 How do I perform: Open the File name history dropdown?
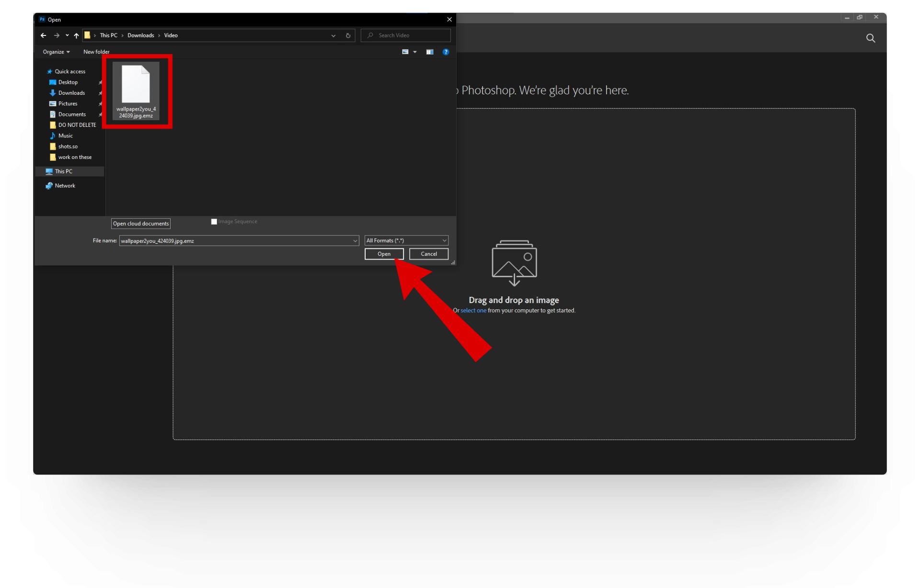point(355,241)
